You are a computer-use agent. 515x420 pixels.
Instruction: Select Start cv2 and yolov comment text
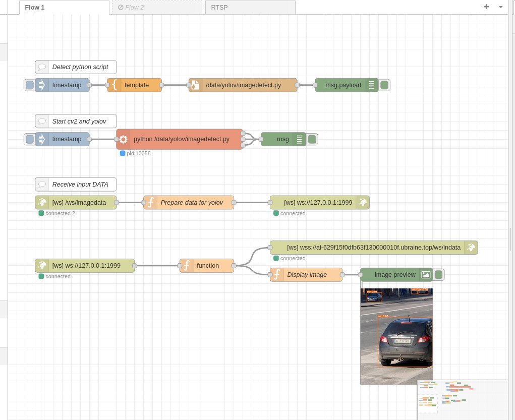click(x=79, y=121)
